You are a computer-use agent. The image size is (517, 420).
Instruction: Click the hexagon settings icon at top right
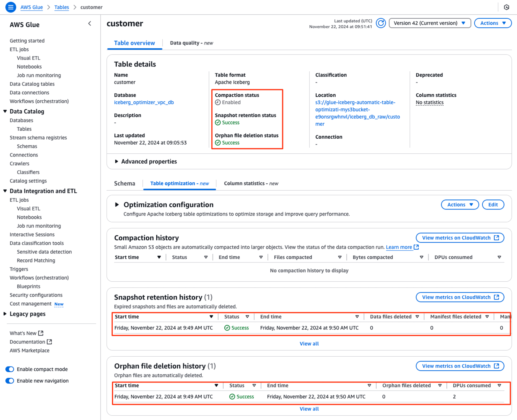pos(506,7)
